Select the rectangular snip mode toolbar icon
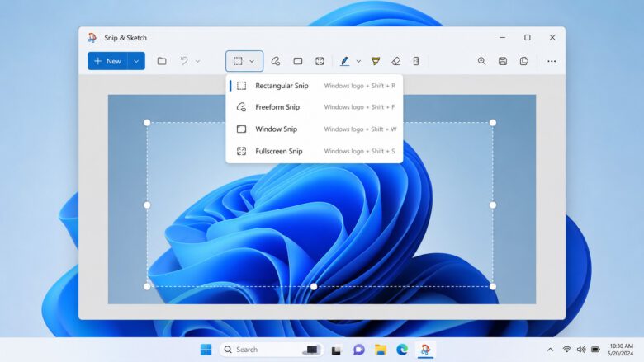Screen dimensions: 644x362 (x=238, y=61)
